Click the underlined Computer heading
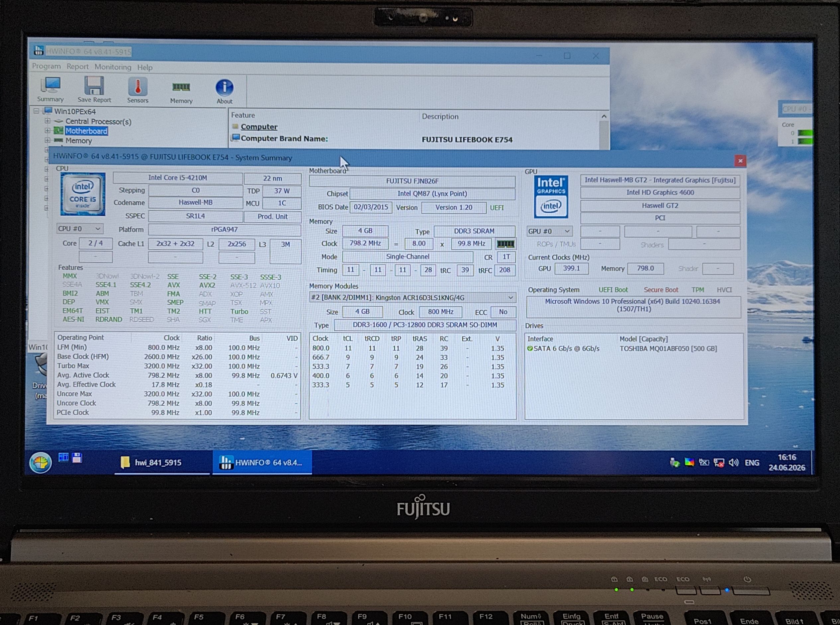The height and width of the screenshot is (625, 840). 259,127
